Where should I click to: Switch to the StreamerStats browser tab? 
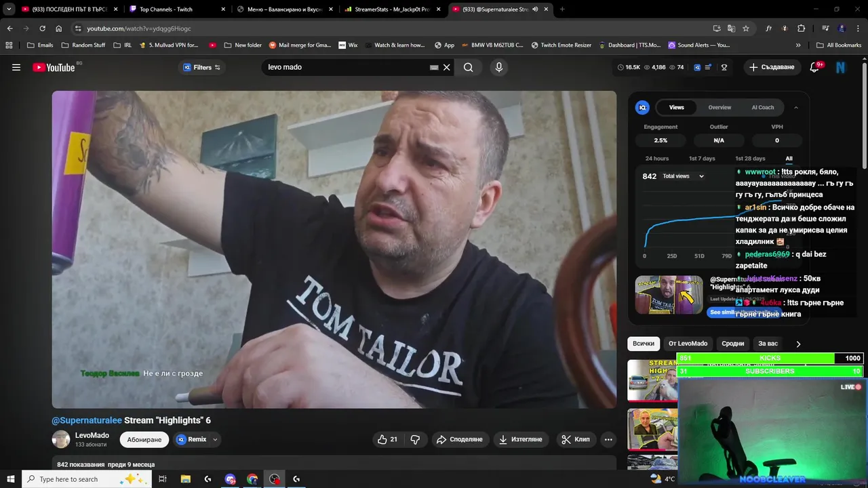[x=393, y=9]
